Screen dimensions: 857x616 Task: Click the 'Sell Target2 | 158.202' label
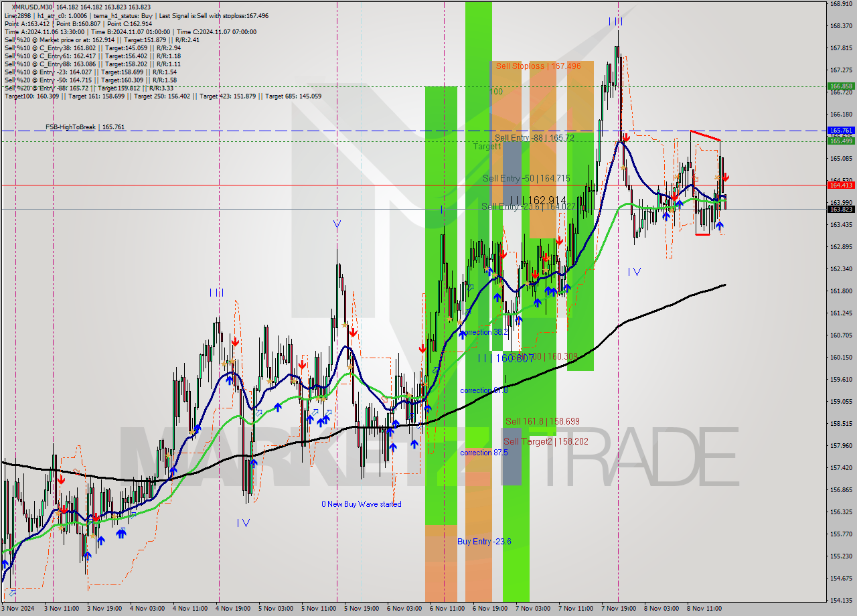(x=546, y=441)
